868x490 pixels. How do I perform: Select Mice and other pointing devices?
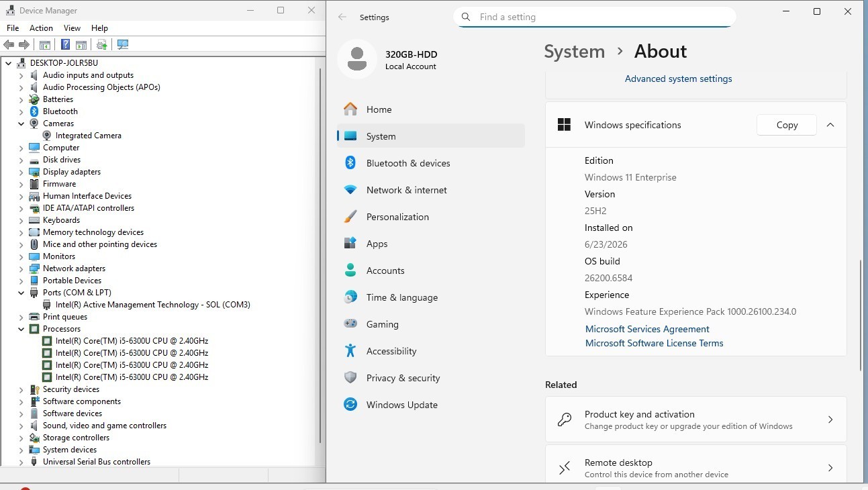pyautogui.click(x=100, y=244)
